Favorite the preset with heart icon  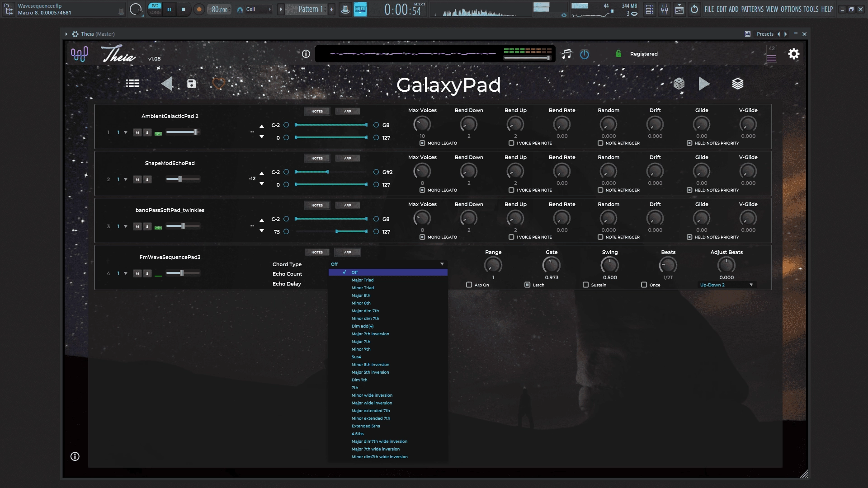coord(218,83)
